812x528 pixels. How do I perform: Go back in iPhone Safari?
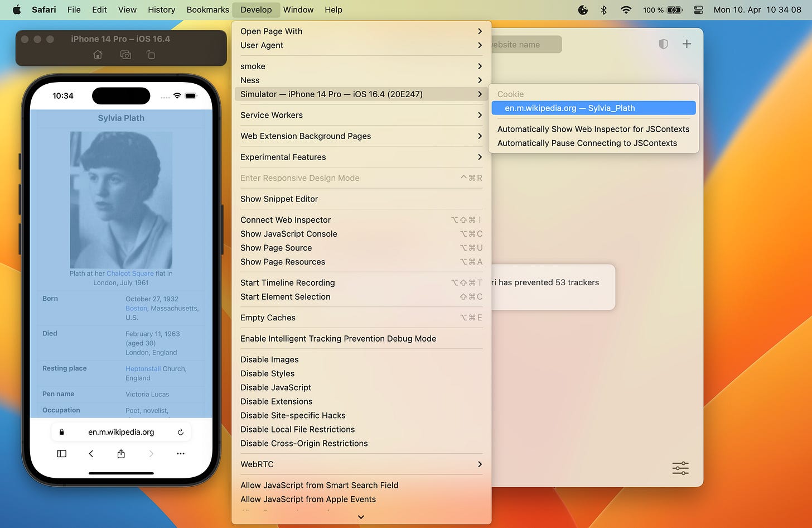[x=91, y=454]
